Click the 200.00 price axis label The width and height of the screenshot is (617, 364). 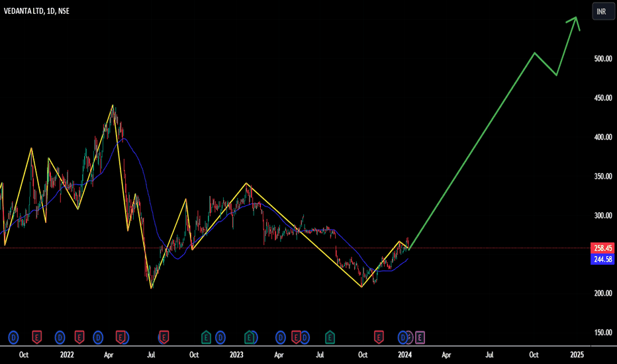(603, 293)
